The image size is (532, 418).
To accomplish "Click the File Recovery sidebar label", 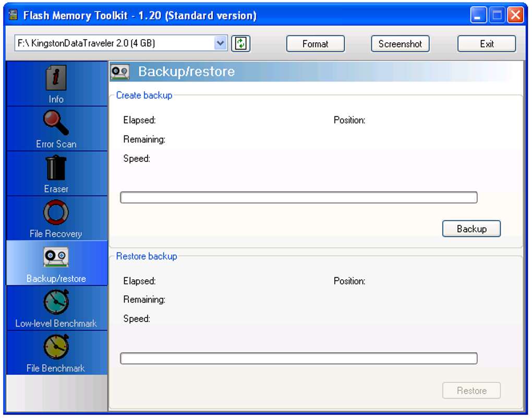I will [56, 234].
